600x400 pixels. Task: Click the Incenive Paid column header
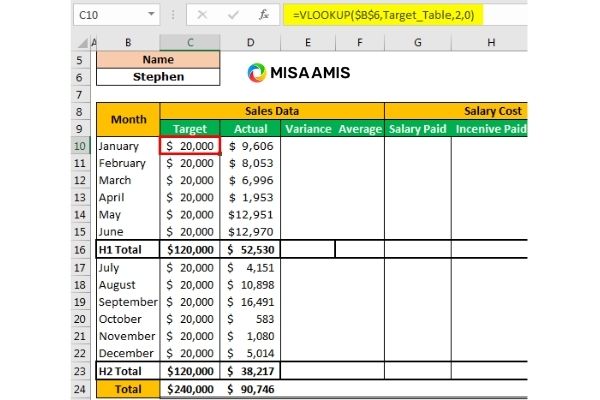490,129
